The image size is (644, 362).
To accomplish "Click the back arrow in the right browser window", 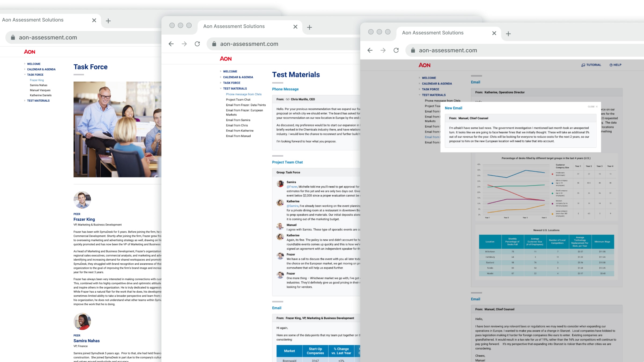I will 370,50.
